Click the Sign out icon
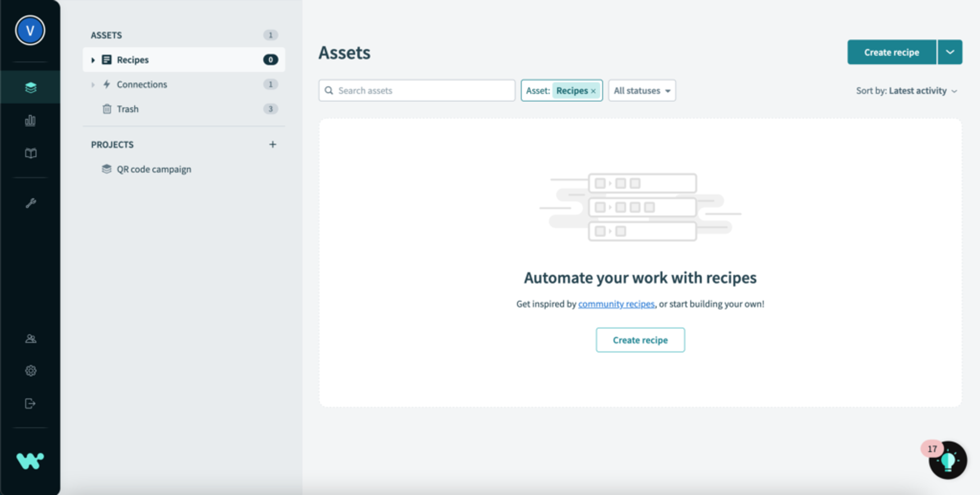 [30, 403]
